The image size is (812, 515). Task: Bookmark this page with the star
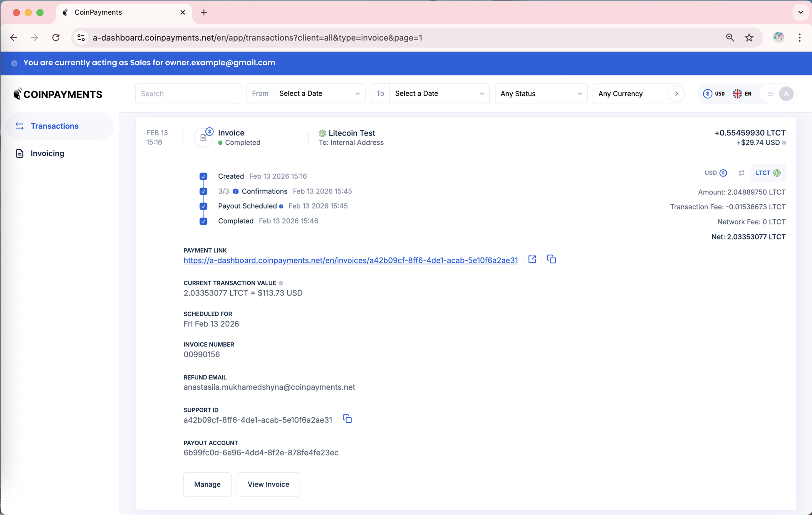[749, 37]
